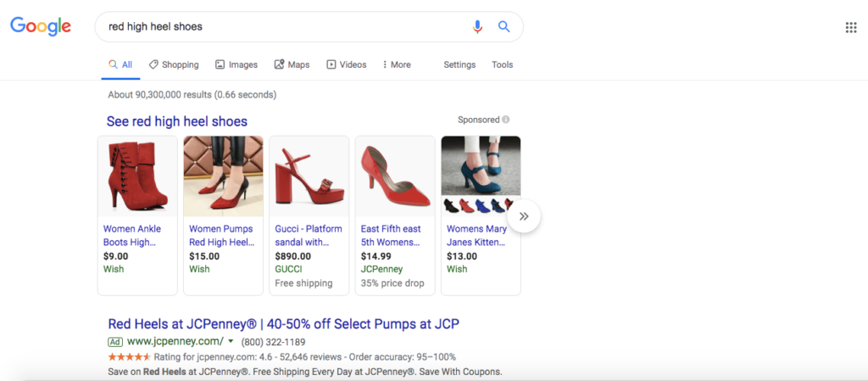Click the About 90,300,000 results text

[x=192, y=95]
